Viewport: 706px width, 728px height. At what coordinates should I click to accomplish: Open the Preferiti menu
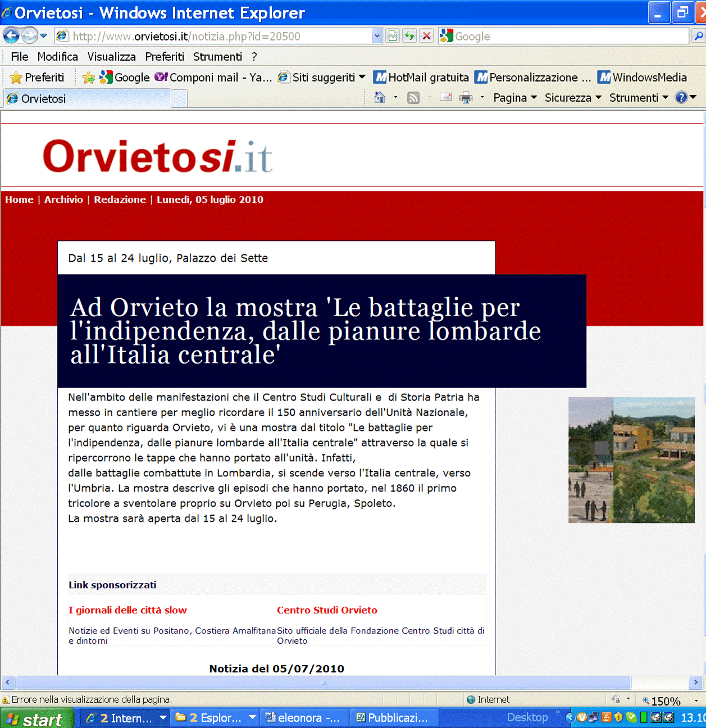(165, 57)
